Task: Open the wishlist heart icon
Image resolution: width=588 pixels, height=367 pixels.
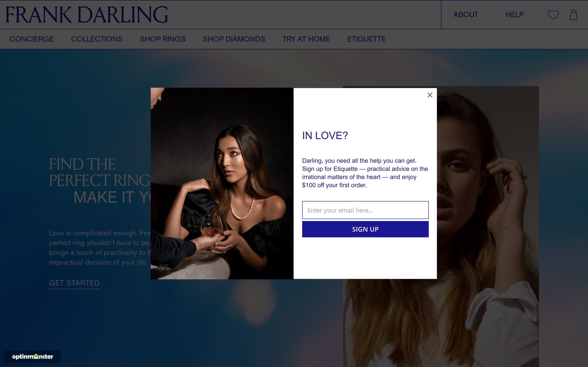Action: point(553,14)
